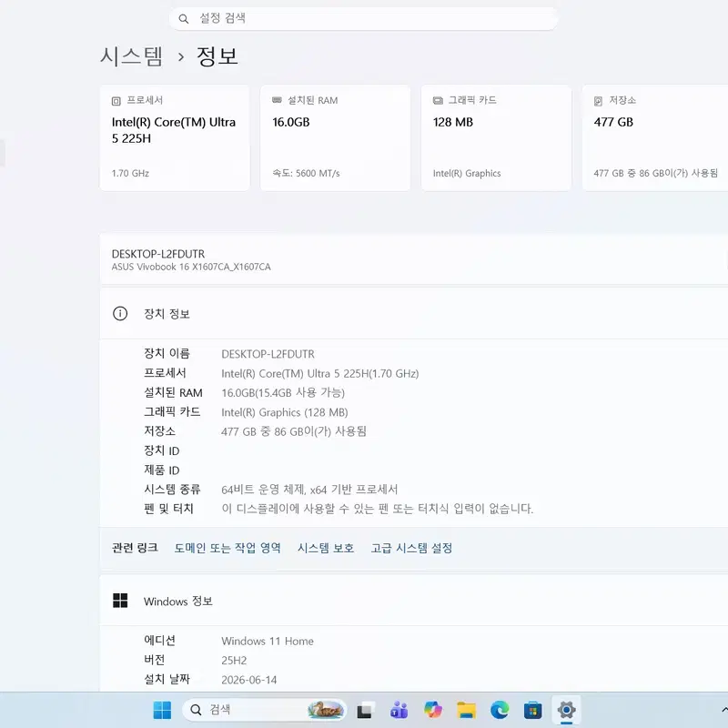Image resolution: width=728 pixels, height=728 pixels.
Task: Show hidden system tray icons chevron
Action: [724, 710]
